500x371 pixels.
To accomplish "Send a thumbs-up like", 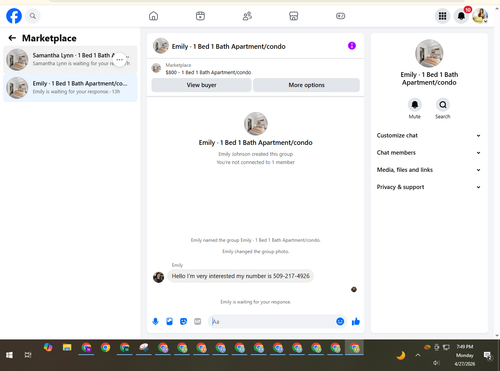I will point(356,321).
